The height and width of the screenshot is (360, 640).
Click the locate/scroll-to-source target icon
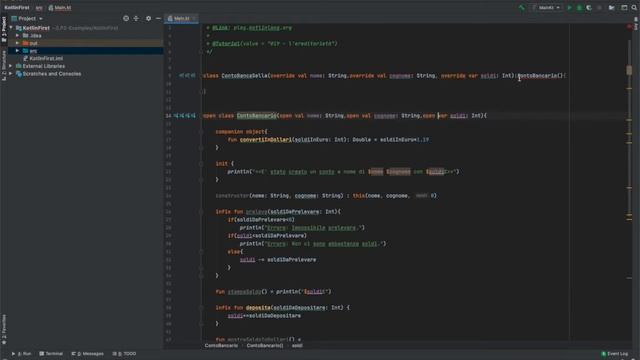pos(126,18)
